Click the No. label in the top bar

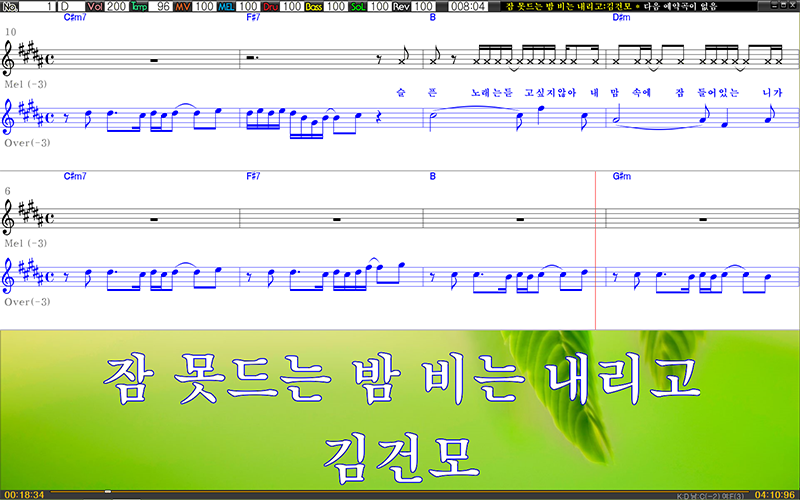pos(10,6)
